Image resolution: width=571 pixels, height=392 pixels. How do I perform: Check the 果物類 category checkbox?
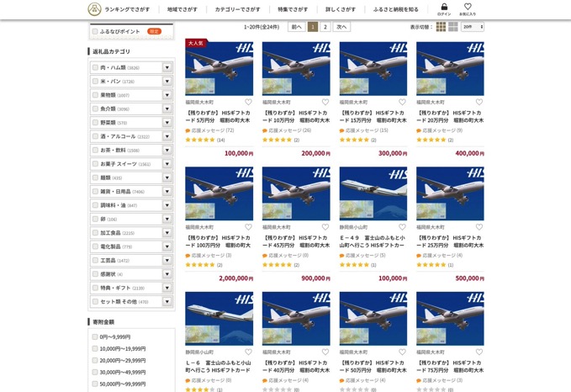pyautogui.click(x=95, y=95)
